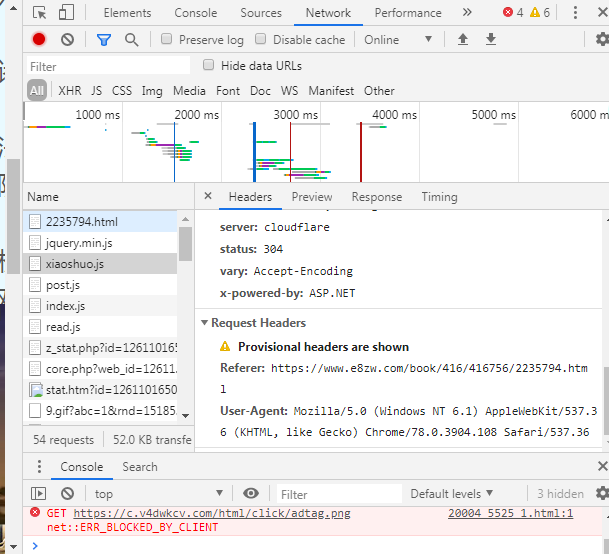Collapse the Request Headers section
Image resolution: width=609 pixels, height=554 pixels.
tap(204, 323)
